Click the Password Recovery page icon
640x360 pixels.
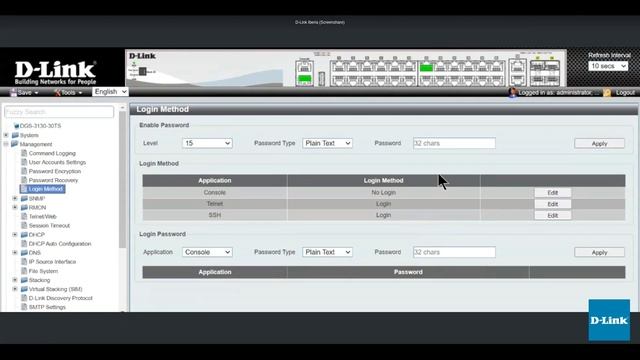point(24,180)
